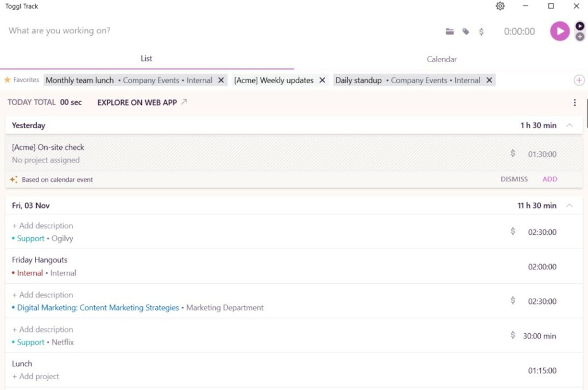Click the tag icon to add tags
588x390 pixels.
(x=466, y=32)
